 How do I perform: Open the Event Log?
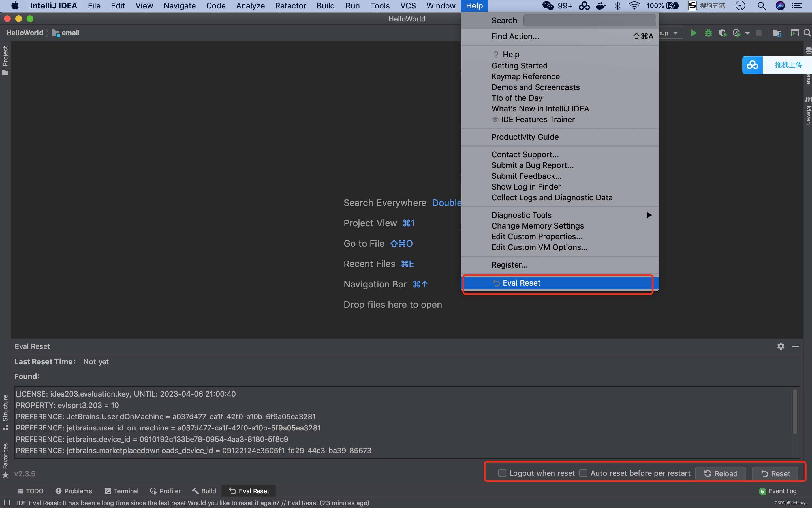point(778,491)
